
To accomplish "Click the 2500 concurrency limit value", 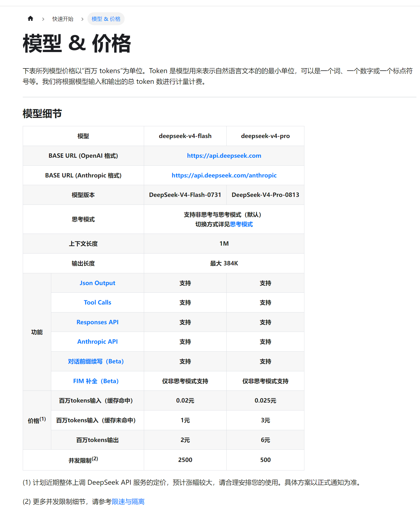I will coord(185,460).
